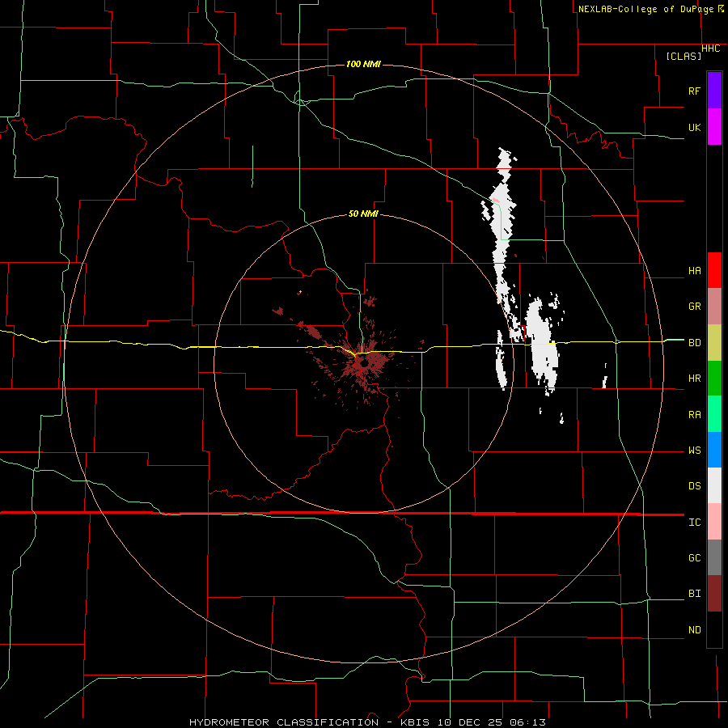Image resolution: width=728 pixels, height=728 pixels.
Task: Click the HA legend label
Action: [694, 271]
